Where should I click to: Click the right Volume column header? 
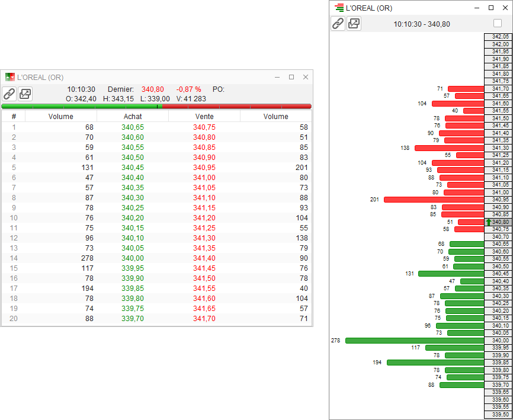click(276, 117)
